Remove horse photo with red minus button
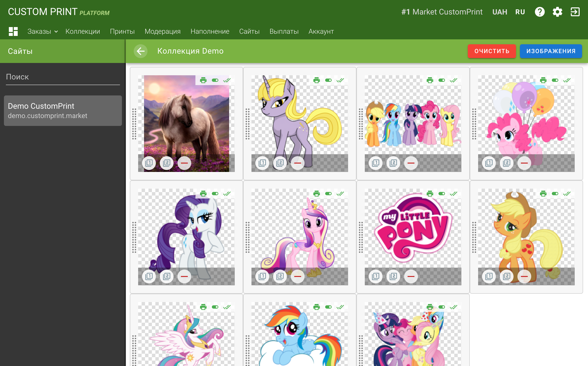588x366 pixels. point(184,163)
